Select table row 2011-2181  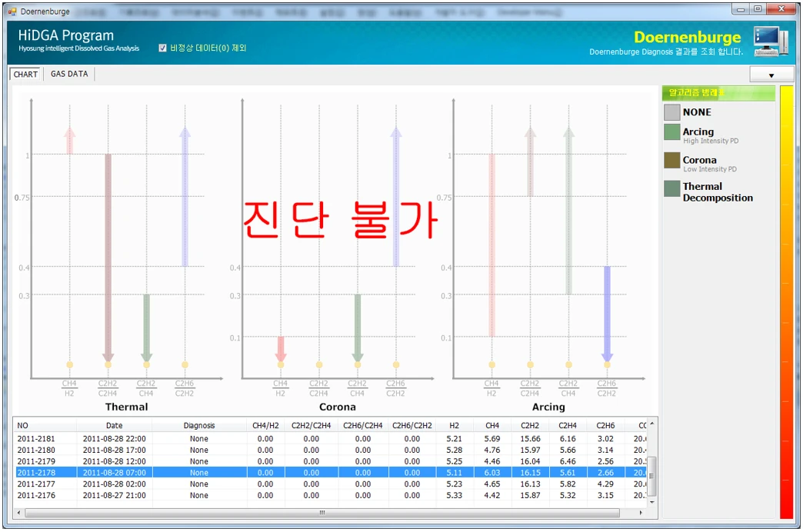click(x=331, y=439)
